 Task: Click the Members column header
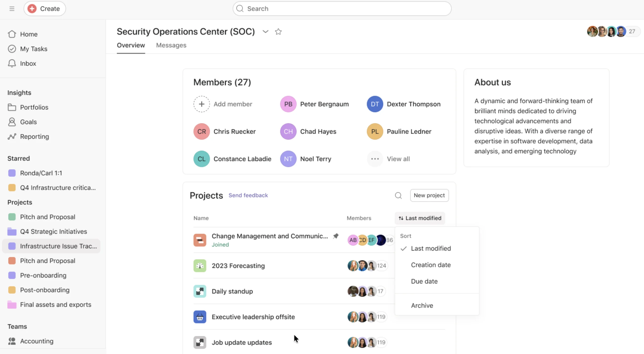(359, 218)
